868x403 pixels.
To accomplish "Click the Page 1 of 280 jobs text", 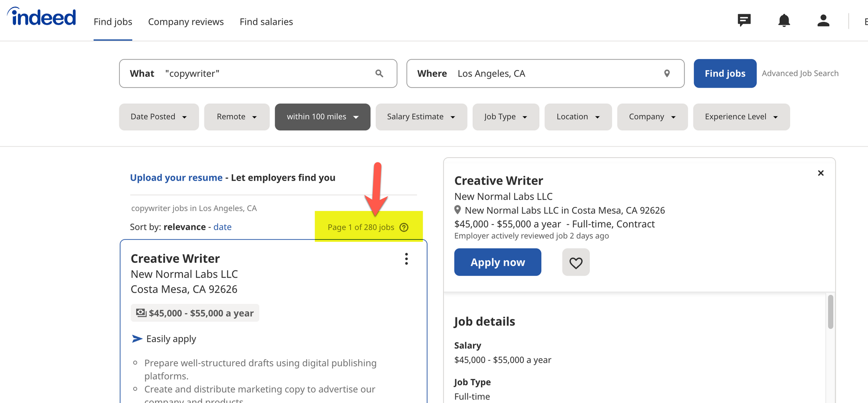I will [x=361, y=227].
